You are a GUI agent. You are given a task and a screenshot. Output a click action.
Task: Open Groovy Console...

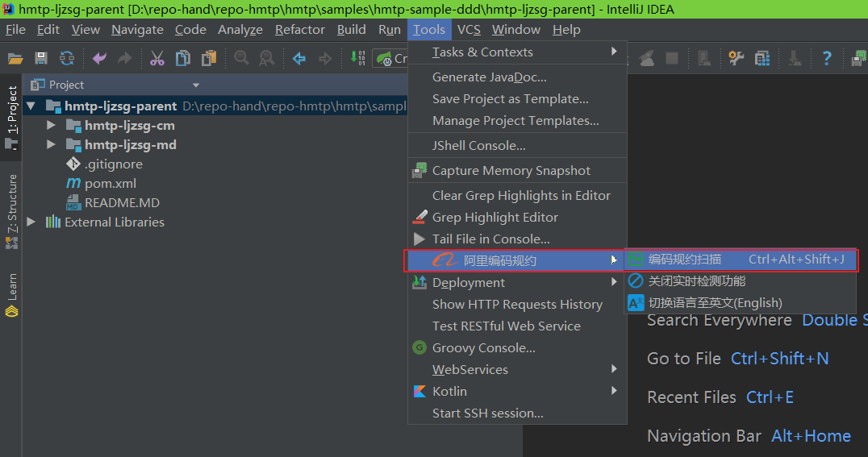point(517,348)
